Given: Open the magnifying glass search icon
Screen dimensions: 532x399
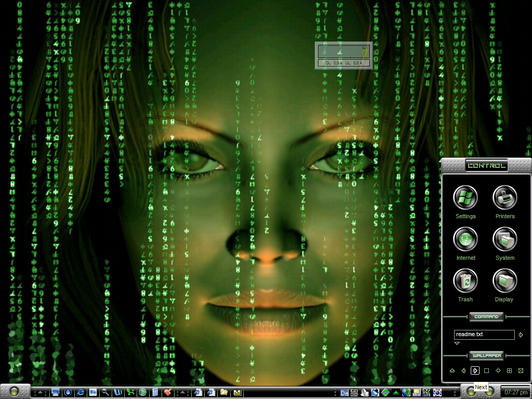Looking at the screenshot, I should [105, 392].
